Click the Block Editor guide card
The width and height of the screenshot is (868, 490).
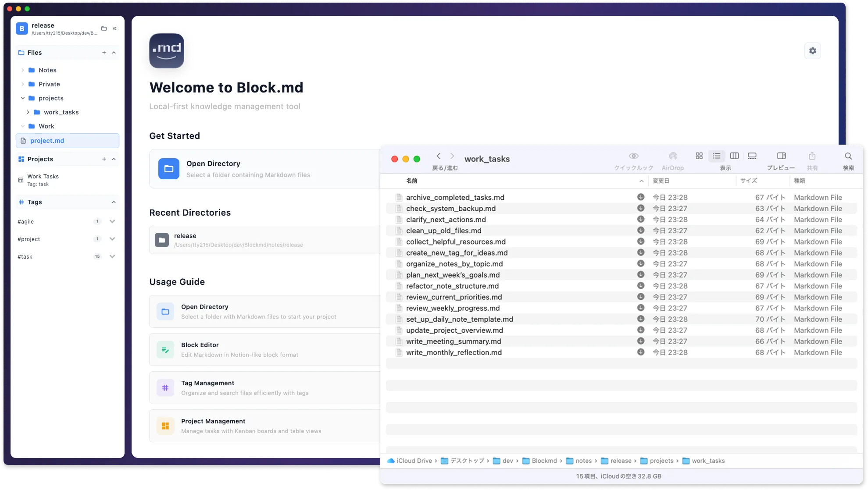[265, 350]
